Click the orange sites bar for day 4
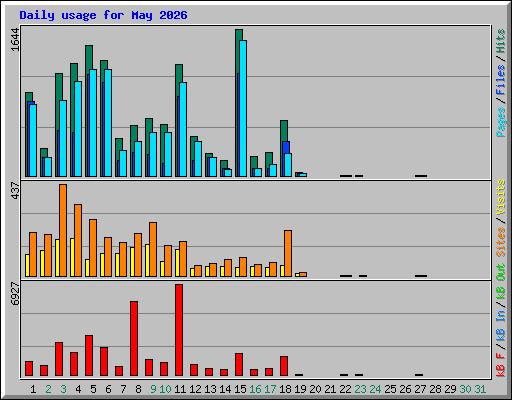The height and width of the screenshot is (400, 512). 78,240
